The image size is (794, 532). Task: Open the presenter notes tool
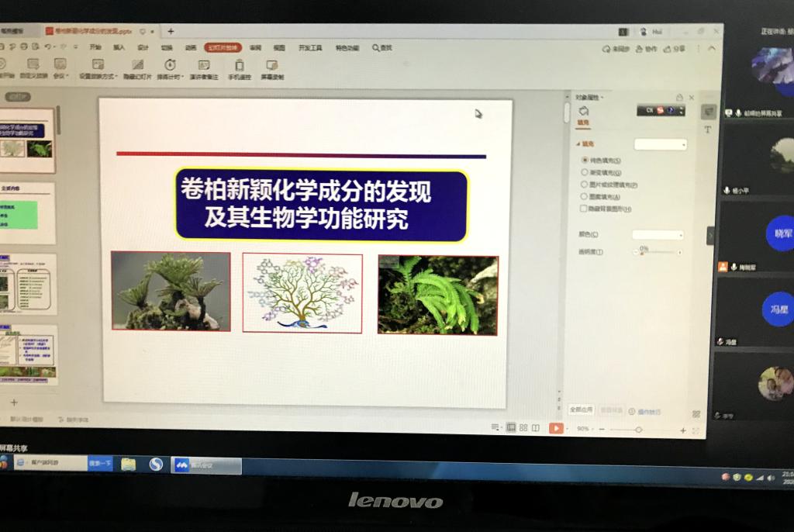(204, 66)
